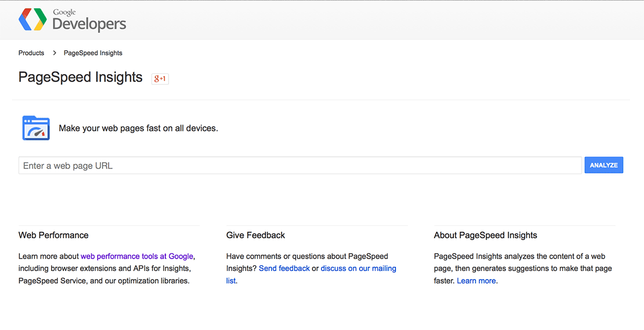The width and height of the screenshot is (644, 330).
Task: Click 'Make your web pages fast' tagline
Action: 138,128
